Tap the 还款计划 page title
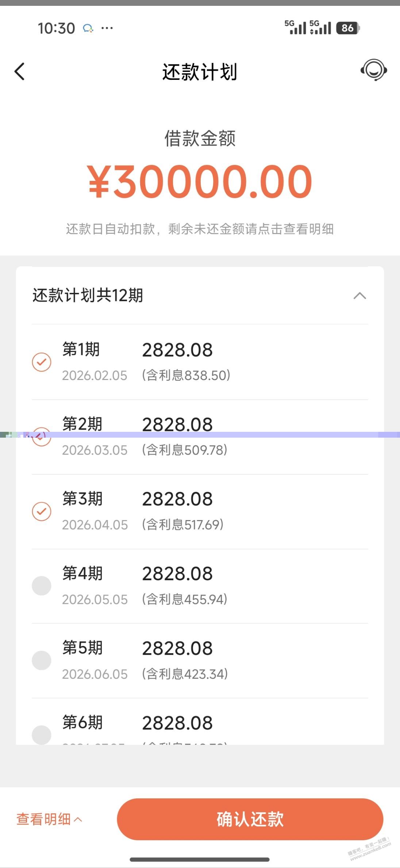 200,72
